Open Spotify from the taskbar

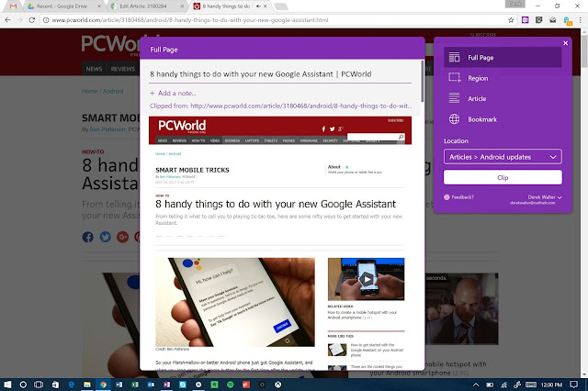[231, 385]
